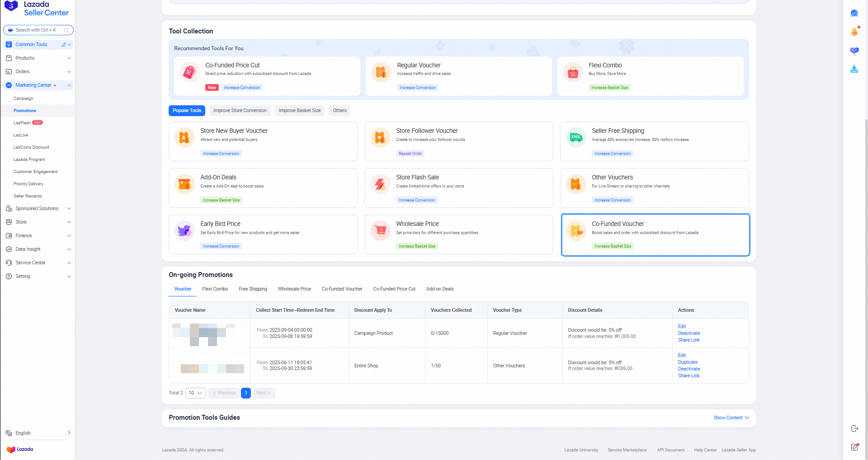Deactivate the Regular Voucher promotion
The height and width of the screenshot is (460, 868).
click(689, 333)
